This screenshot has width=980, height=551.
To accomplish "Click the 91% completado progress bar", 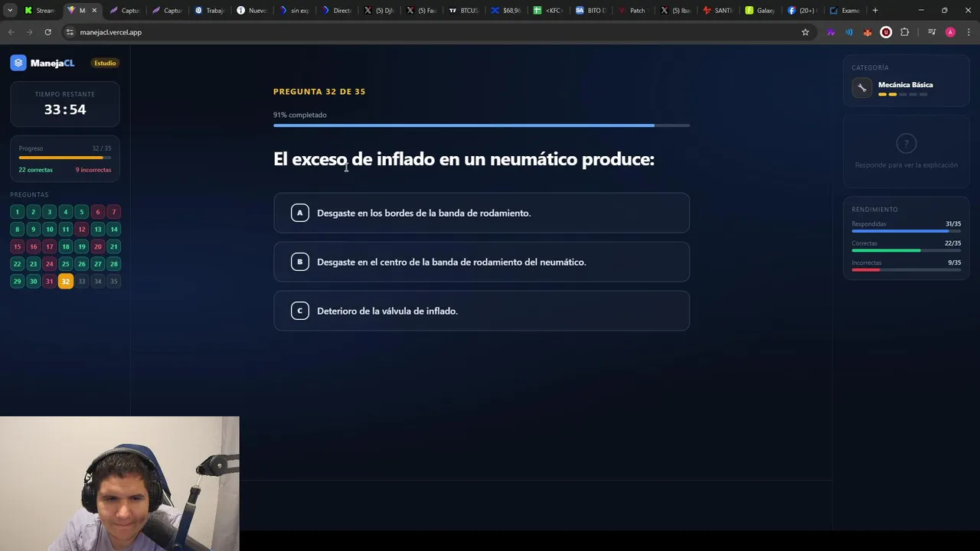I will tap(482, 126).
